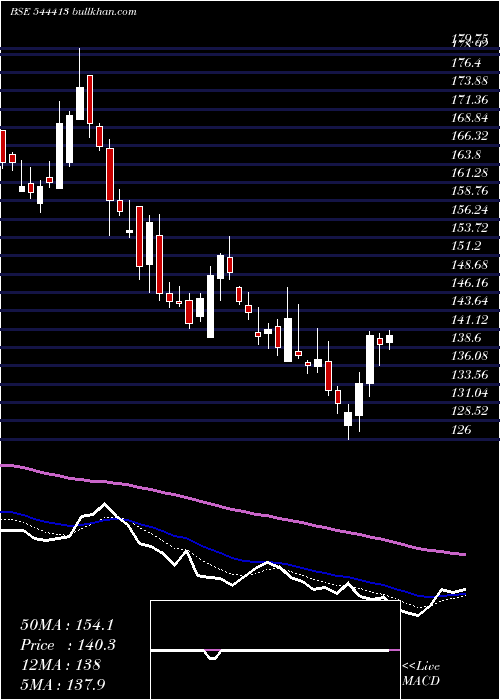
Task: Click the tallest-wick candle near 178 high
Action: click(80, 83)
